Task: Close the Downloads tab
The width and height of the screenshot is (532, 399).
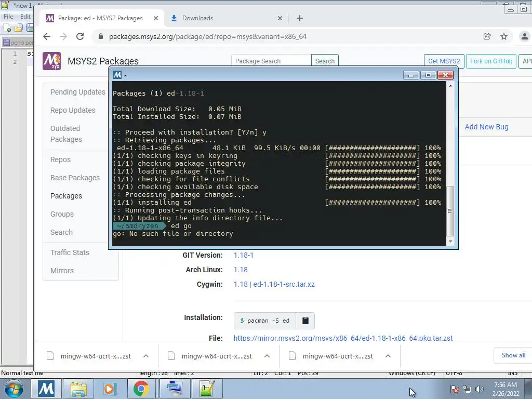Action: 280,18
